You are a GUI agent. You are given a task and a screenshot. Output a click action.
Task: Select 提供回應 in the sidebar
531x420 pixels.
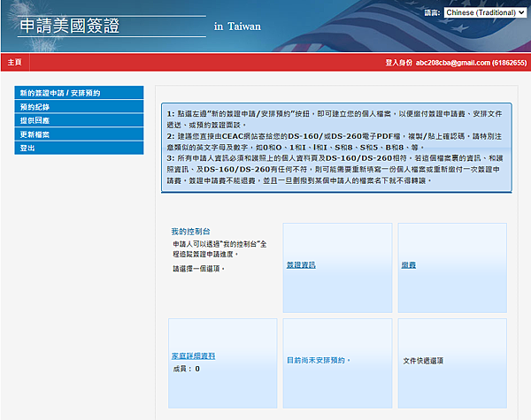point(79,120)
